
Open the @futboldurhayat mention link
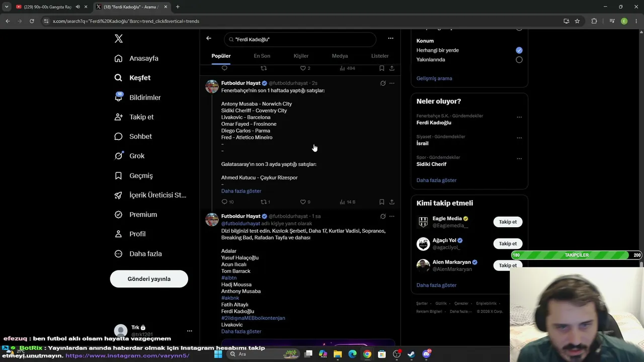tap(240, 223)
